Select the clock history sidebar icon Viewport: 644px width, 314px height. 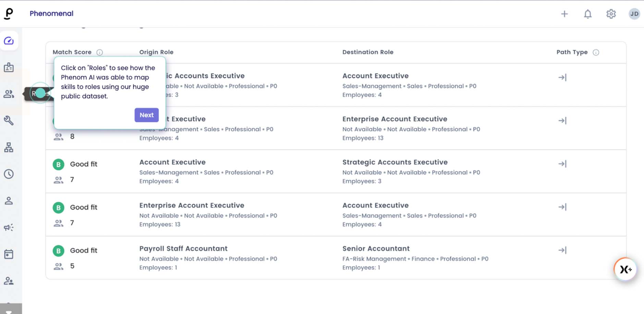tap(9, 174)
